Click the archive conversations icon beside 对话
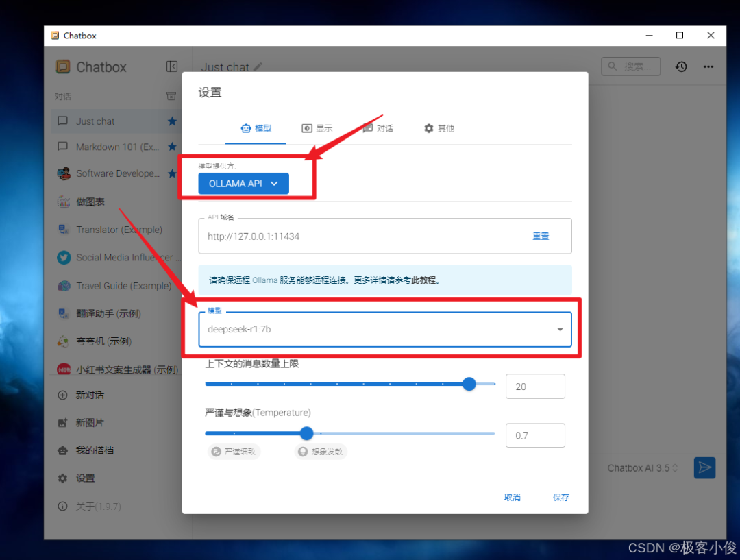The height and width of the screenshot is (560, 740). tap(171, 97)
